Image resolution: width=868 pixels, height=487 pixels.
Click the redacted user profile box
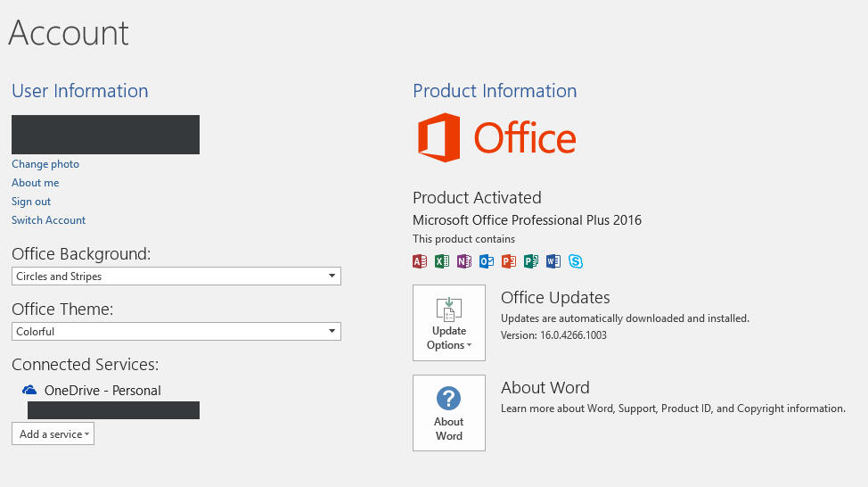click(x=106, y=135)
